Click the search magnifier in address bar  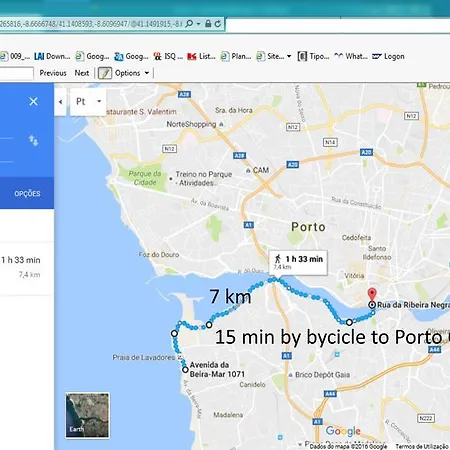(189, 24)
